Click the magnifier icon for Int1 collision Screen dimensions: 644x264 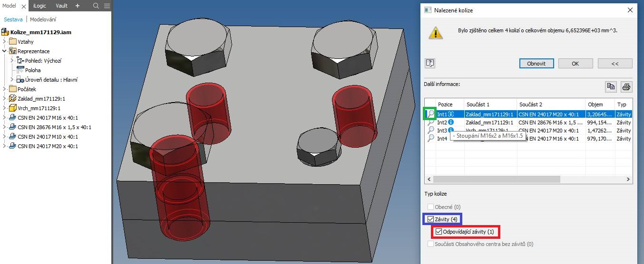[x=430, y=114]
